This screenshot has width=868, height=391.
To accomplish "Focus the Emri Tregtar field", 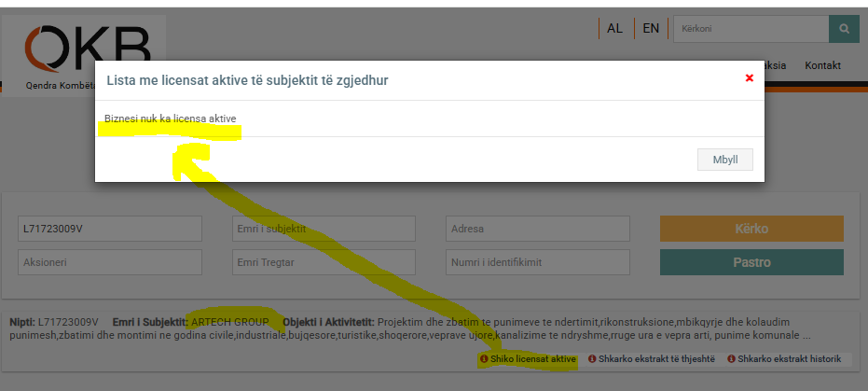I will point(324,262).
